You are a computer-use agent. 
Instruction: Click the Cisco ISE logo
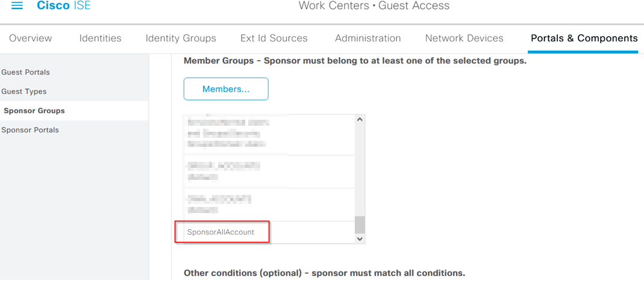(64, 6)
